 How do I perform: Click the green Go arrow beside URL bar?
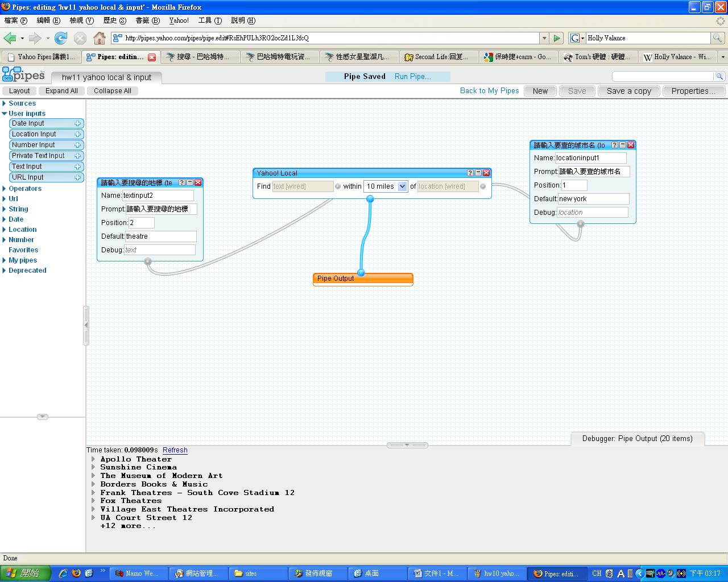pos(557,38)
